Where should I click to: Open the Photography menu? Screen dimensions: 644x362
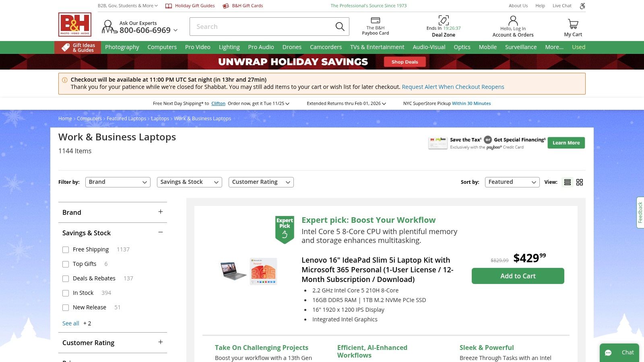tap(122, 47)
